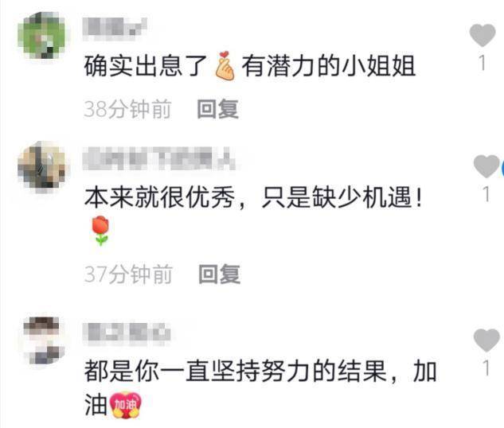Like the 都是你一直坚持努力的结果 comment
The width and height of the screenshot is (504, 428).
pyautogui.click(x=486, y=340)
